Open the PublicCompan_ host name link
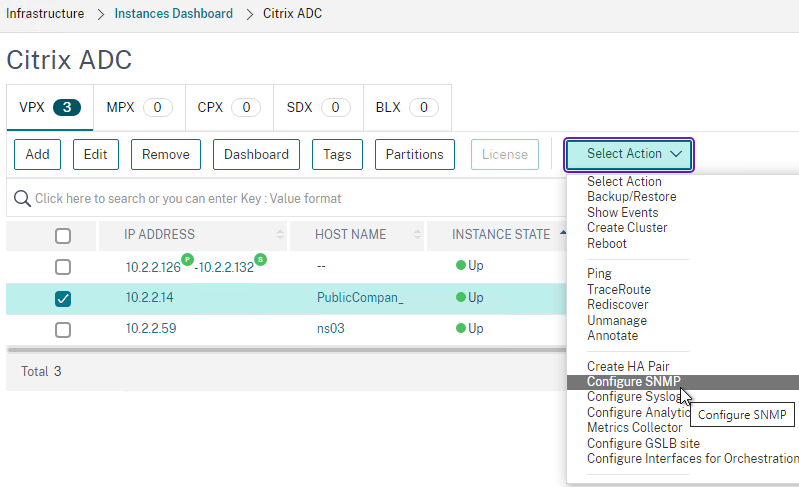Image resolution: width=799 pixels, height=487 pixels. tap(360, 297)
